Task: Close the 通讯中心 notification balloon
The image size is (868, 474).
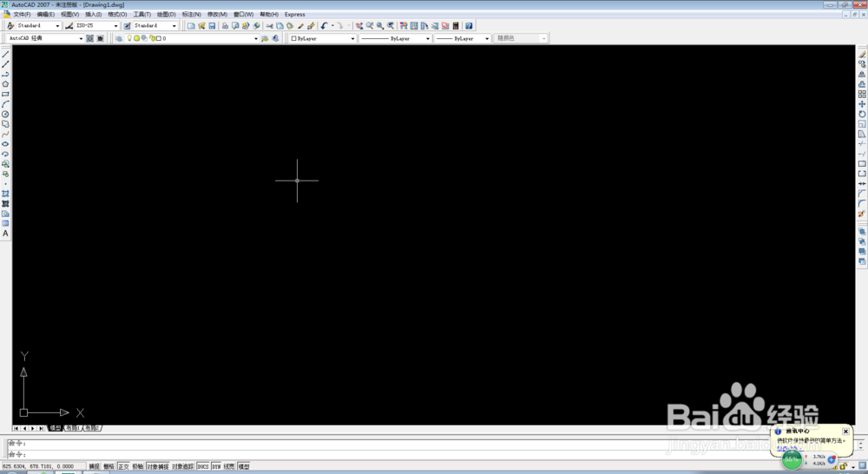Action: coord(845,431)
